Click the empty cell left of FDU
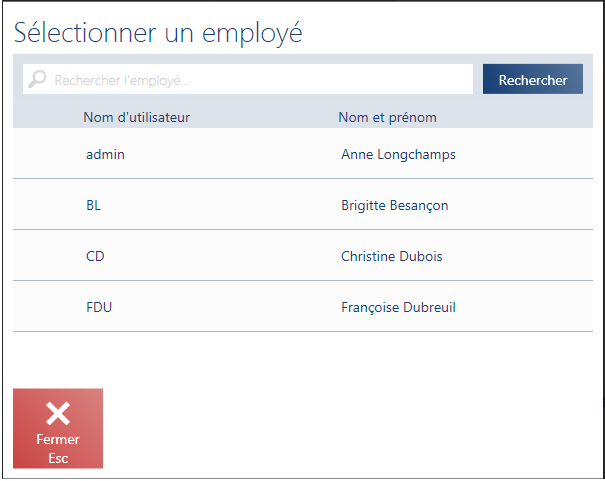The width and height of the screenshot is (605, 481). pyautogui.click(x=48, y=306)
